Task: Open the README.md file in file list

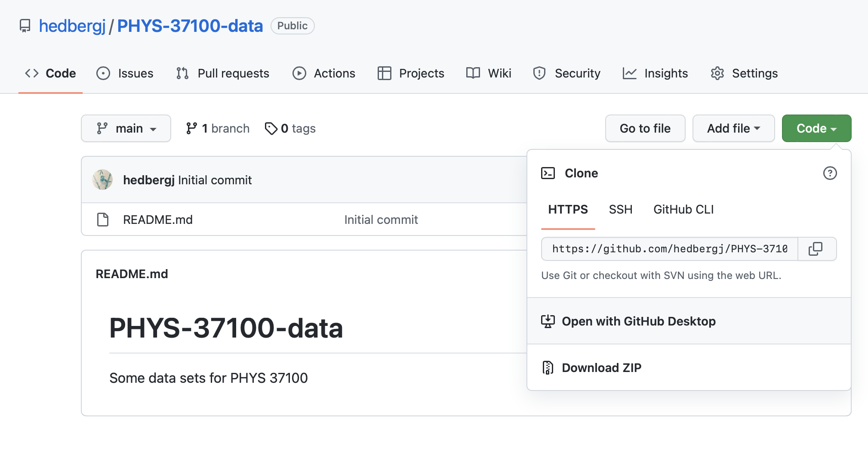Action: pyautogui.click(x=158, y=220)
